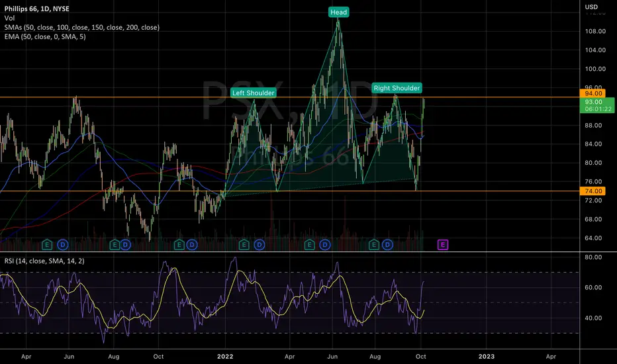Click the 2023 label on time axis

click(x=487, y=357)
